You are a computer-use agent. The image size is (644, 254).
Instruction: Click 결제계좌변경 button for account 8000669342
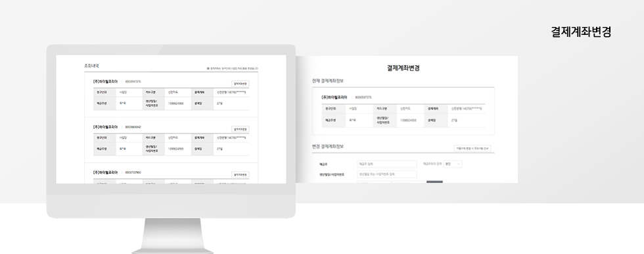coord(240,129)
